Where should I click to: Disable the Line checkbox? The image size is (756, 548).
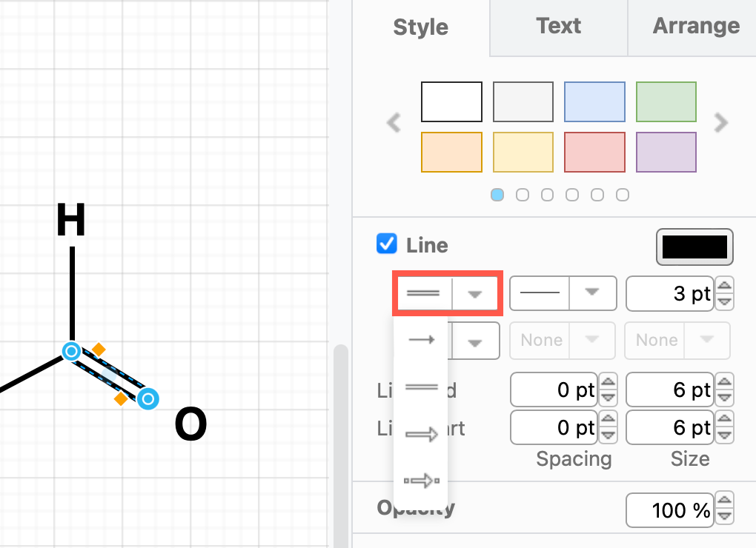[x=386, y=244]
